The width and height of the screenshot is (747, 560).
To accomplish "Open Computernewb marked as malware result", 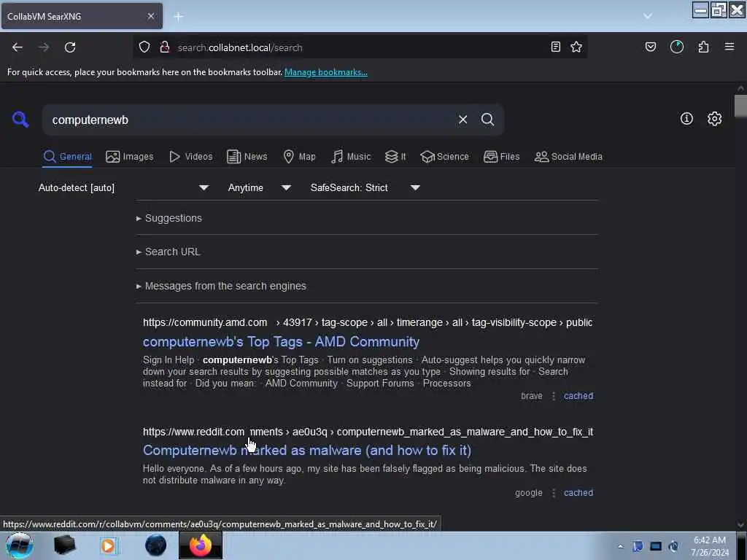I will 307,451.
